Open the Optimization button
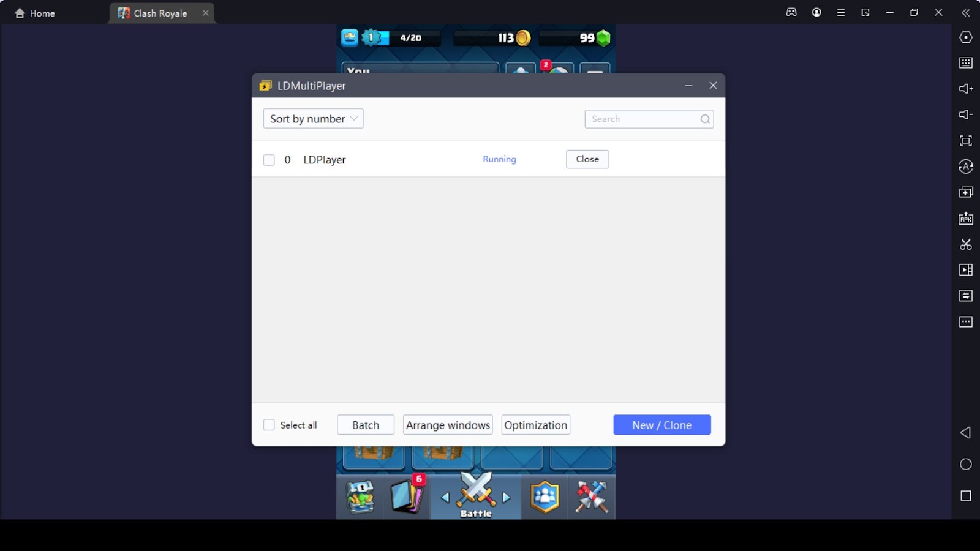 pos(536,425)
